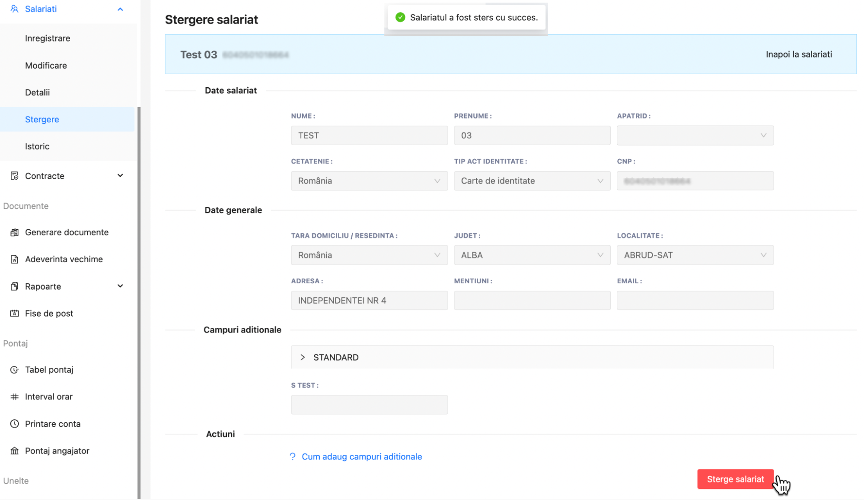Screen dimensions: 864x504
Task: Click the MENTIUNI input field
Action: point(532,301)
